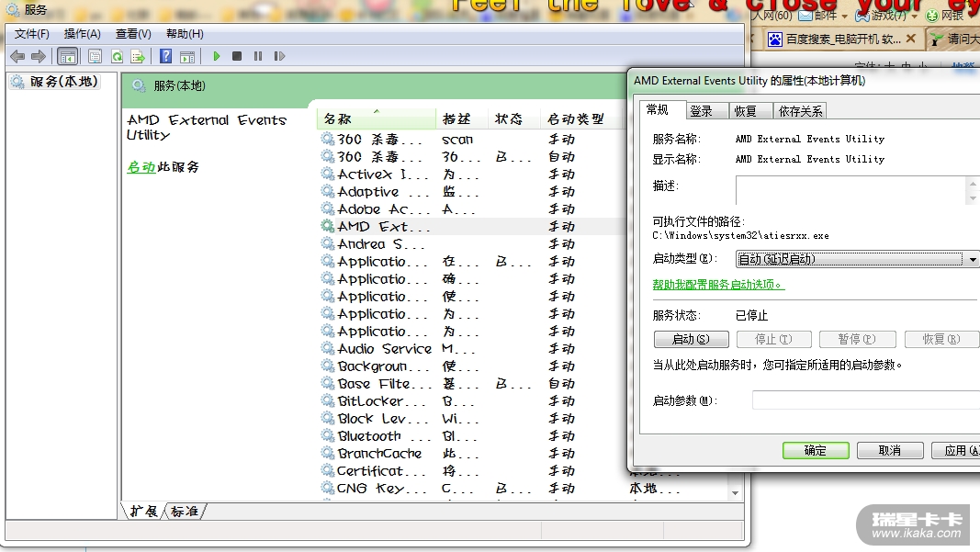980x552 pixels.
Task: Open the 帮助(H) menu
Action: coord(185,34)
